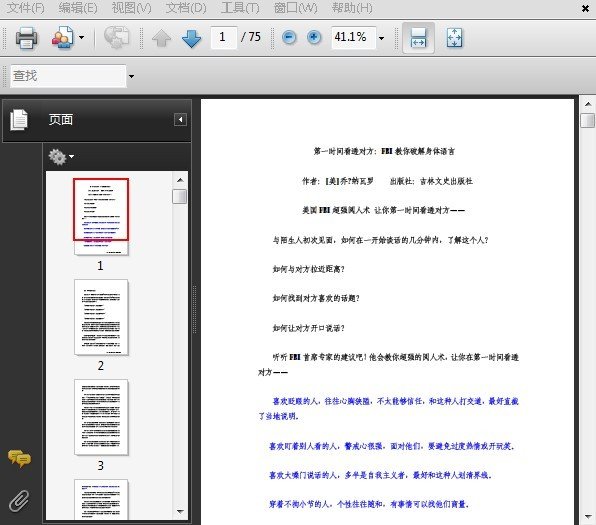The height and width of the screenshot is (525, 596).
Task: Open the 编辑(E) menu
Action: (78, 8)
